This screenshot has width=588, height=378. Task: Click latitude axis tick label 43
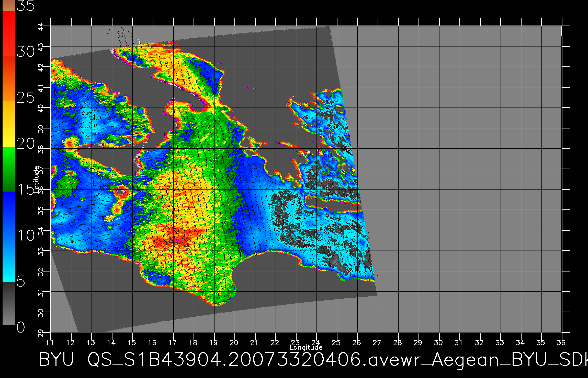tap(41, 47)
